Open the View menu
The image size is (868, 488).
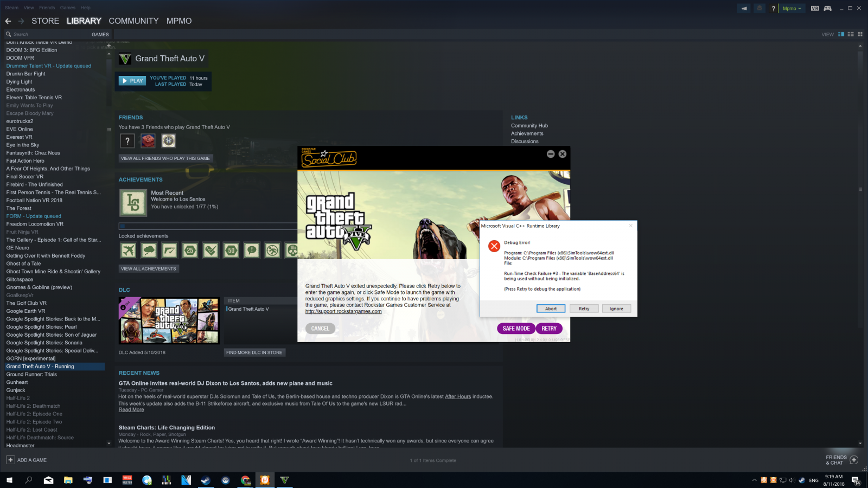tap(29, 8)
